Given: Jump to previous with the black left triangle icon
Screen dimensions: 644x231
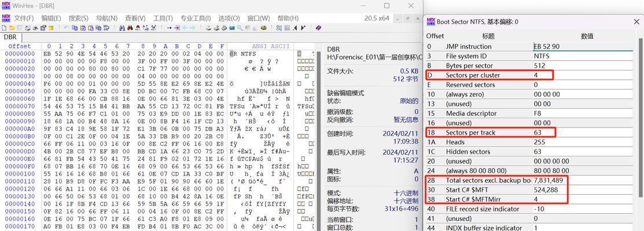Looking at the screenshot, I should point(295,28).
